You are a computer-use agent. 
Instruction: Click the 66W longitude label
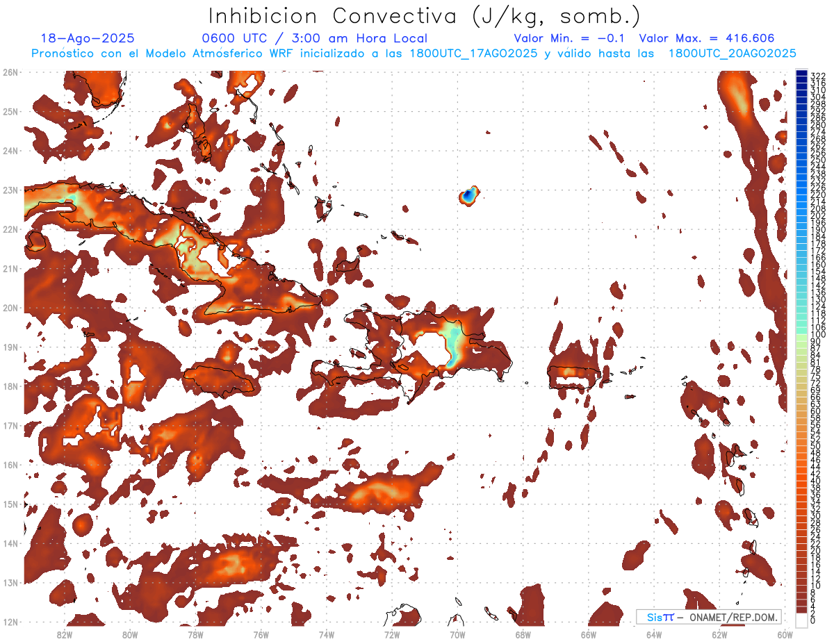click(x=589, y=634)
